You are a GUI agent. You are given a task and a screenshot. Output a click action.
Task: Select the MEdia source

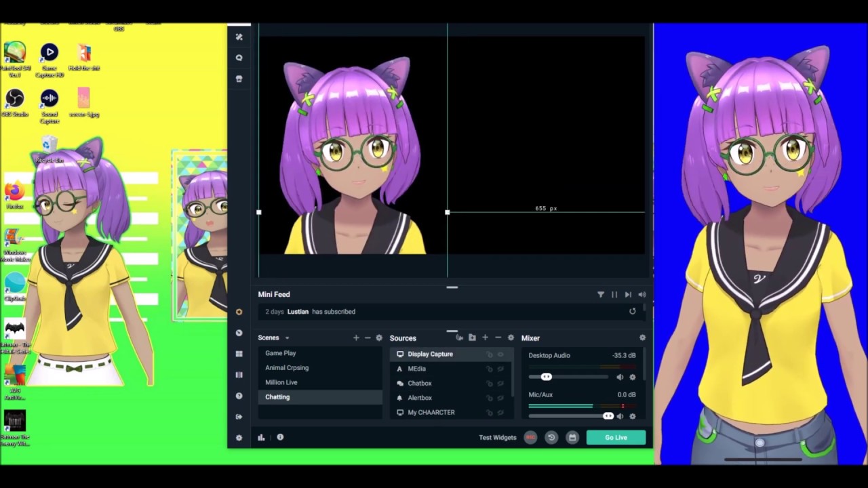[x=450, y=369]
